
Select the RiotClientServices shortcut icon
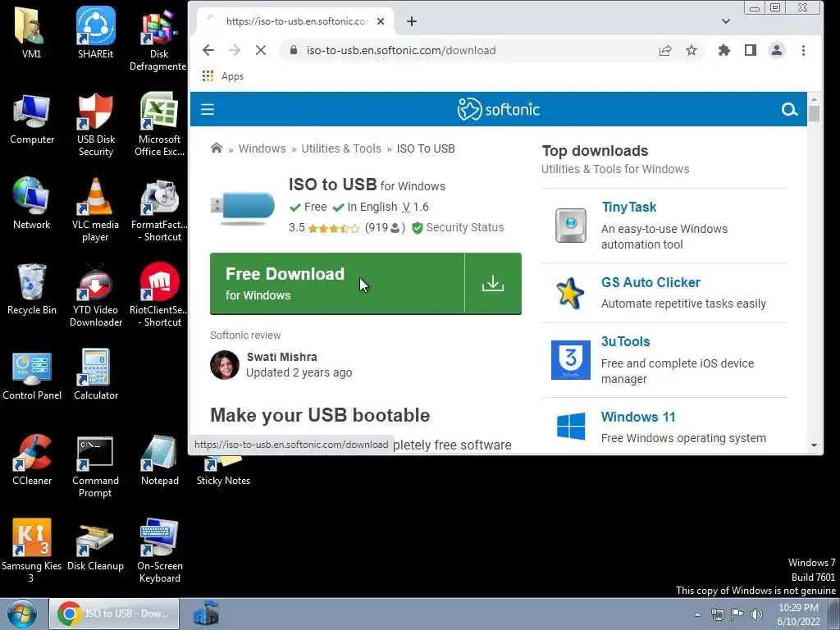[159, 294]
